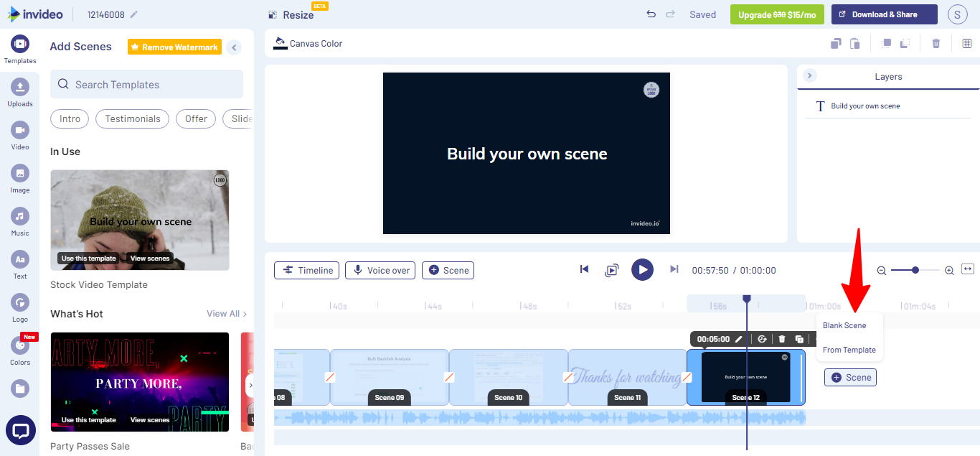The image size is (980, 456).
Task: Click the Upgrade $15/mo button
Action: point(777,14)
